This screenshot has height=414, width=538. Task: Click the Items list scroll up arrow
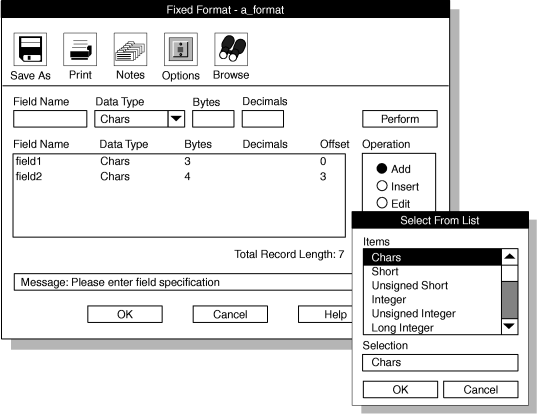[510, 257]
